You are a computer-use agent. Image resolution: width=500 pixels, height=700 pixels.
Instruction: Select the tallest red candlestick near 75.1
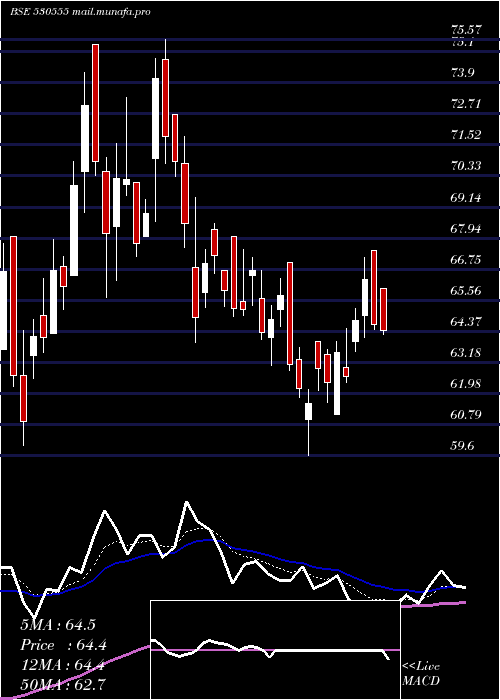(95, 103)
